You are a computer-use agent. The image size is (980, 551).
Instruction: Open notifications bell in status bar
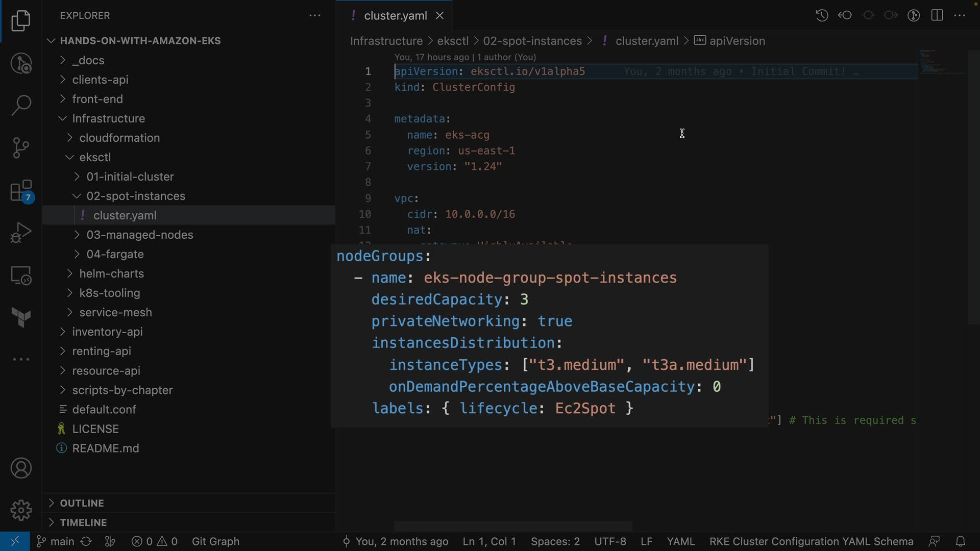pyautogui.click(x=960, y=541)
